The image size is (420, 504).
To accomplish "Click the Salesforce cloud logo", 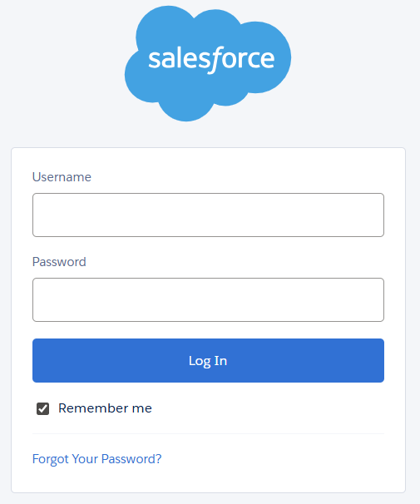I will tap(208, 63).
